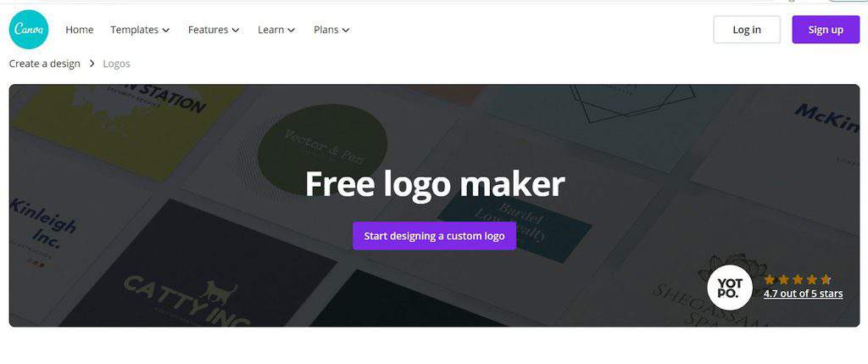
Task: Click the Canva logo icon
Action: 29,30
